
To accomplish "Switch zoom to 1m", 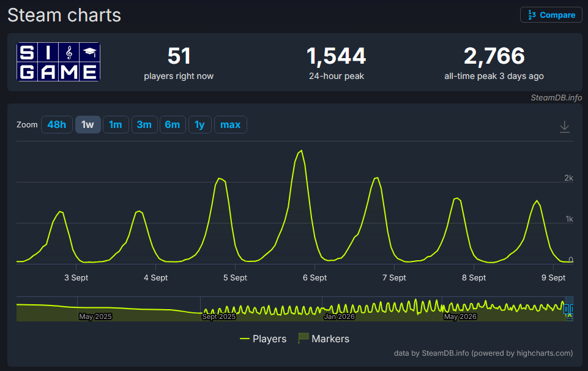I will pyautogui.click(x=116, y=124).
